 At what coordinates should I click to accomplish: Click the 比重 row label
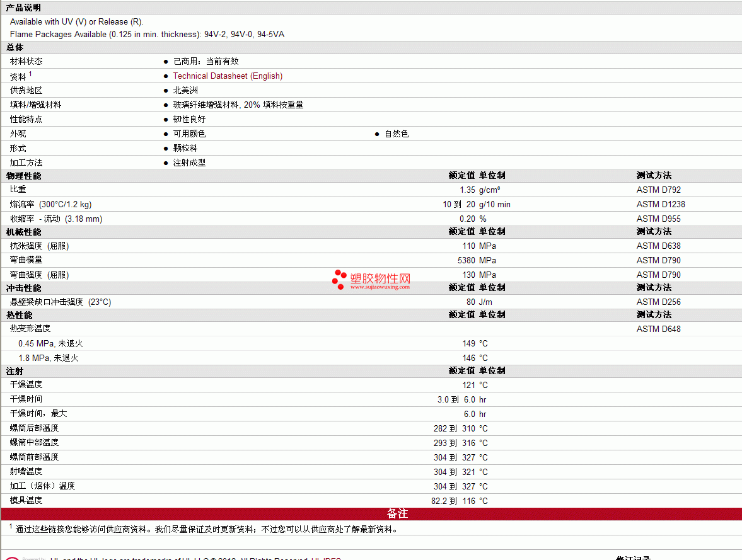[18, 190]
